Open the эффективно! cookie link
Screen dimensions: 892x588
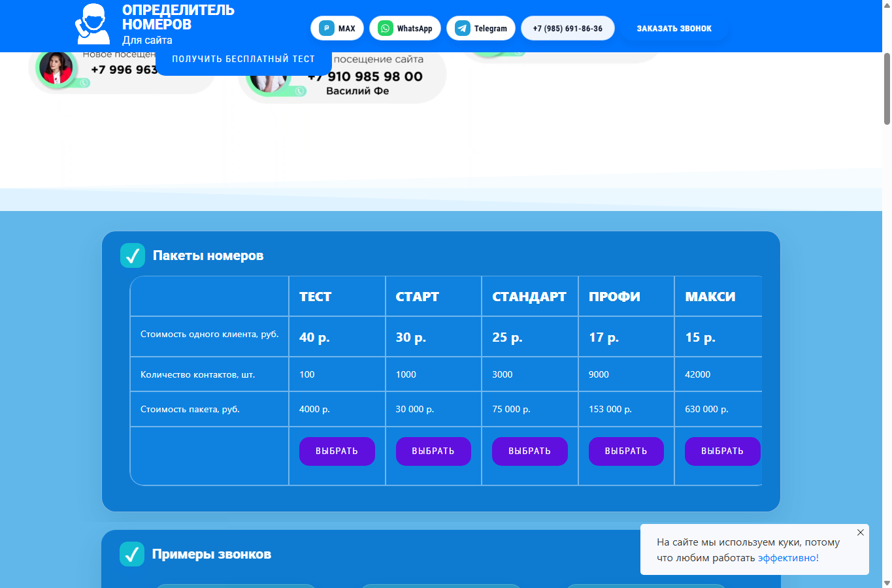[x=788, y=558]
